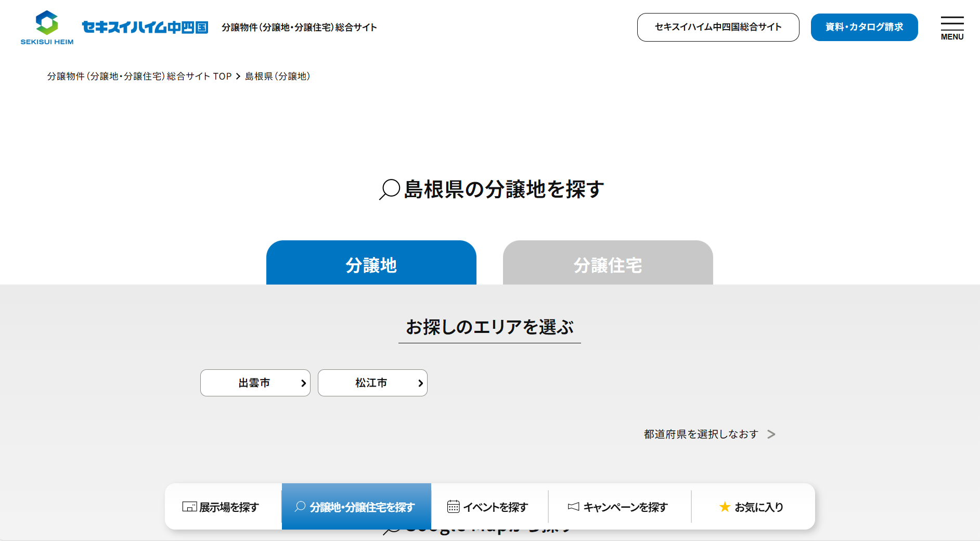Screen dimensions: 980x541
Task: Click the magnifier icon beside 島根県の分譲地を探す
Action: [x=390, y=189]
